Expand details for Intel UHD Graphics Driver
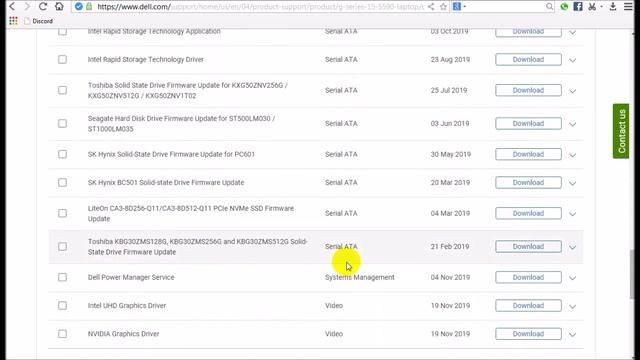The height and width of the screenshot is (360, 640). point(572,306)
